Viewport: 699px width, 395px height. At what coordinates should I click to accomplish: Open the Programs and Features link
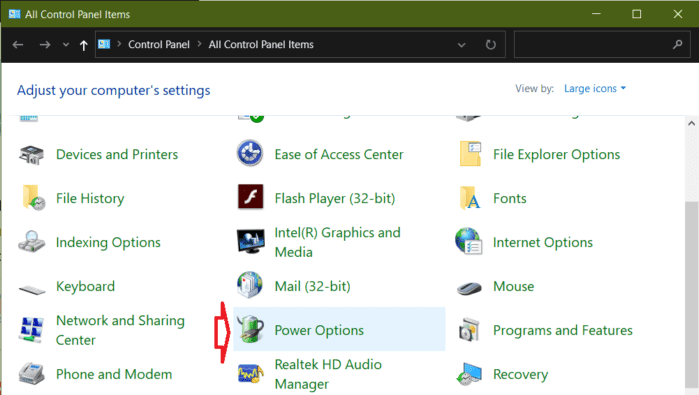pyautogui.click(x=563, y=330)
